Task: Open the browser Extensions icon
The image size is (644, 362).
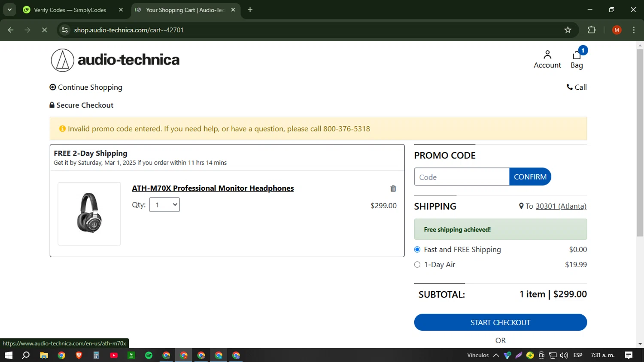Action: [592, 30]
